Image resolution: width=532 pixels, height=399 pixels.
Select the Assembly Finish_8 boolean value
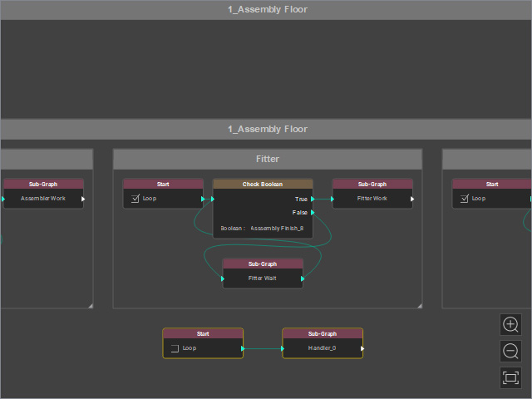(277, 229)
